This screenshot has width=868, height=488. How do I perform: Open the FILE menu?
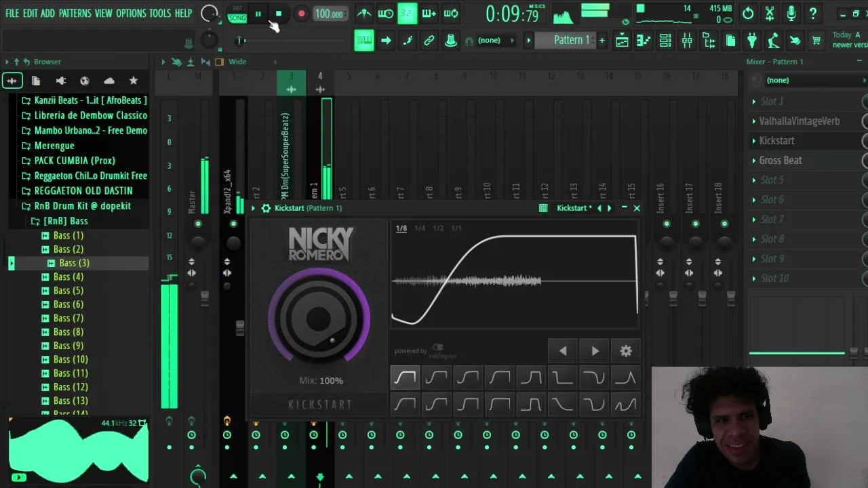point(12,13)
